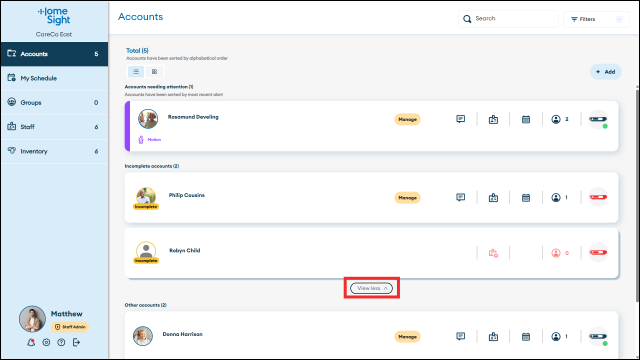Click the page vertical scrollbar
This screenshot has height=360, width=640.
click(x=637, y=196)
